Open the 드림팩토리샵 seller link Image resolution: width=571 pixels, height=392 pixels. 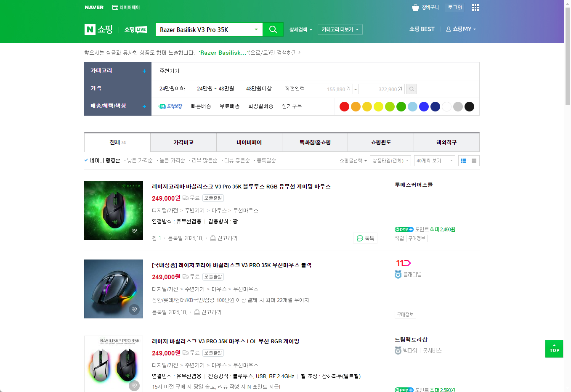tap(411, 339)
